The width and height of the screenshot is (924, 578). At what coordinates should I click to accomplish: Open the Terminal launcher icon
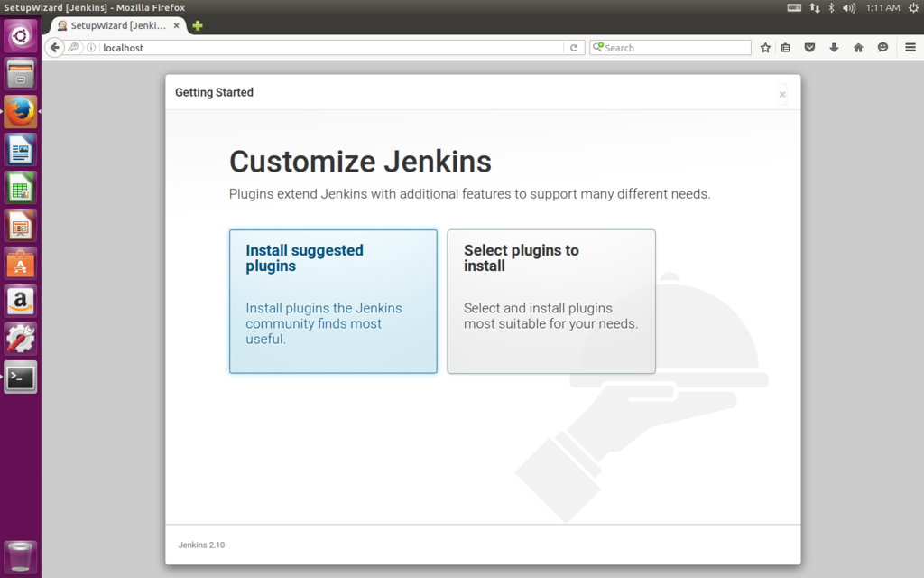click(x=20, y=377)
